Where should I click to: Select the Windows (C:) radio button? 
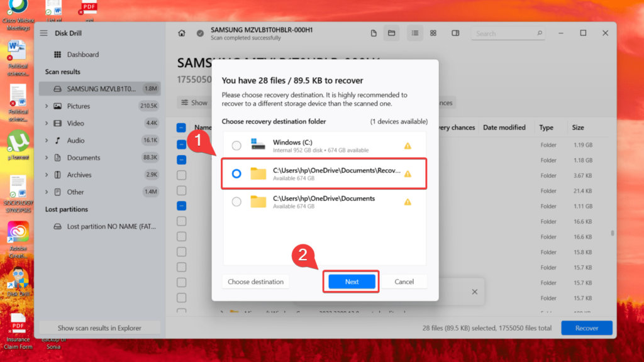(236, 146)
